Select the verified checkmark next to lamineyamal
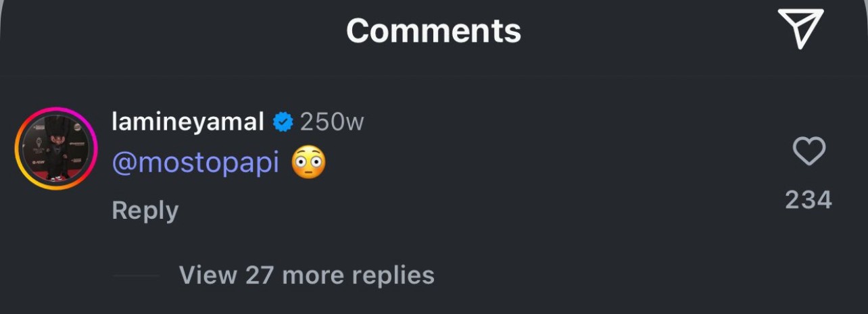The width and height of the screenshot is (868, 314). [x=283, y=122]
